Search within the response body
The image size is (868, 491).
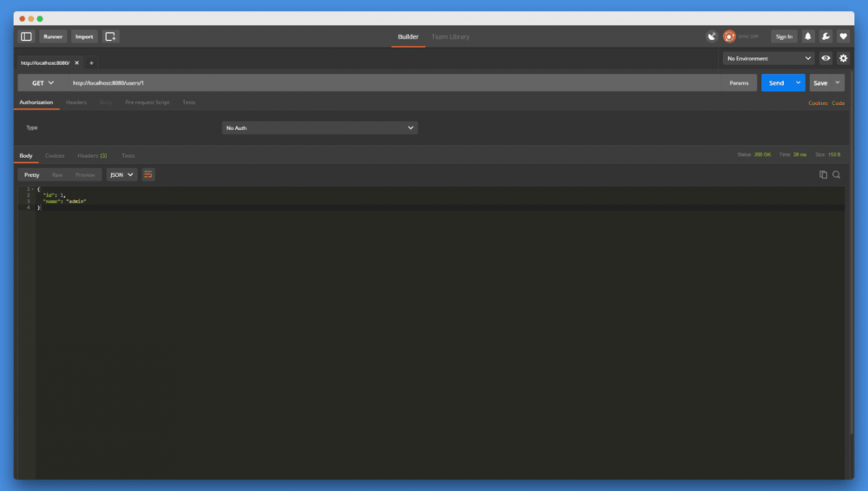pyautogui.click(x=837, y=175)
